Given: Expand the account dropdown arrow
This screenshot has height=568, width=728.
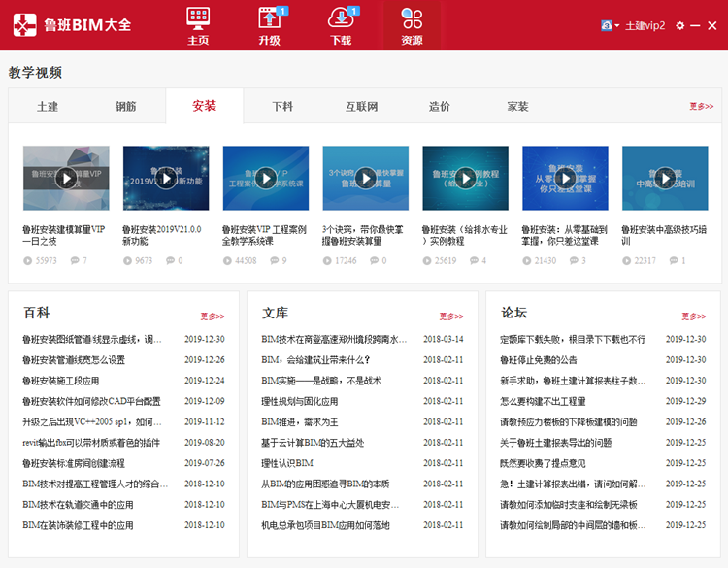Looking at the screenshot, I should [617, 26].
